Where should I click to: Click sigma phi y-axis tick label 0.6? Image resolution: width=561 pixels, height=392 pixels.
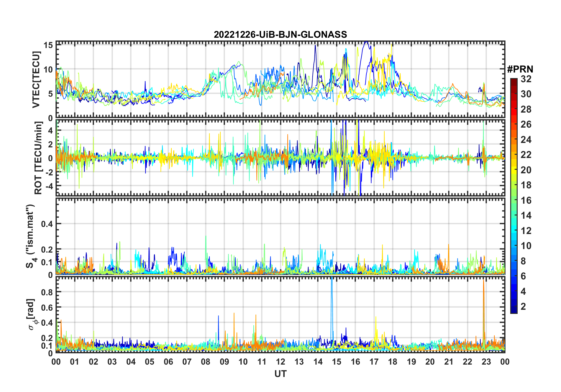click(47, 307)
